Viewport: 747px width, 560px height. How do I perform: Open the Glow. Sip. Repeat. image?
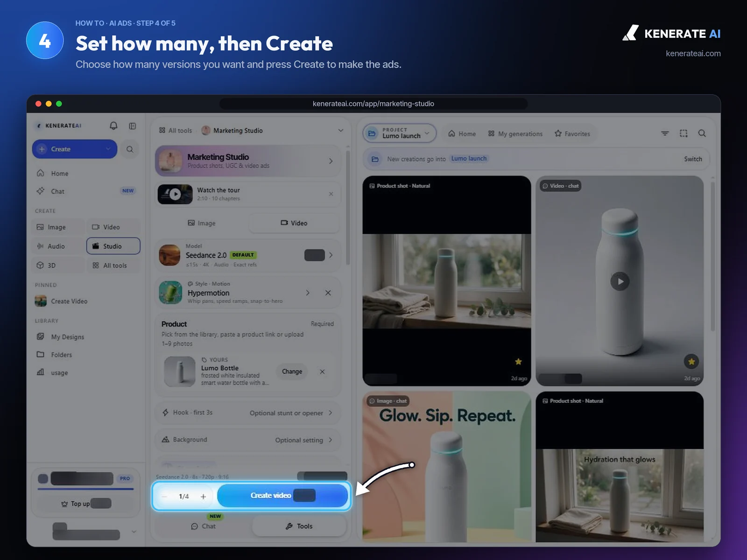pos(447,467)
